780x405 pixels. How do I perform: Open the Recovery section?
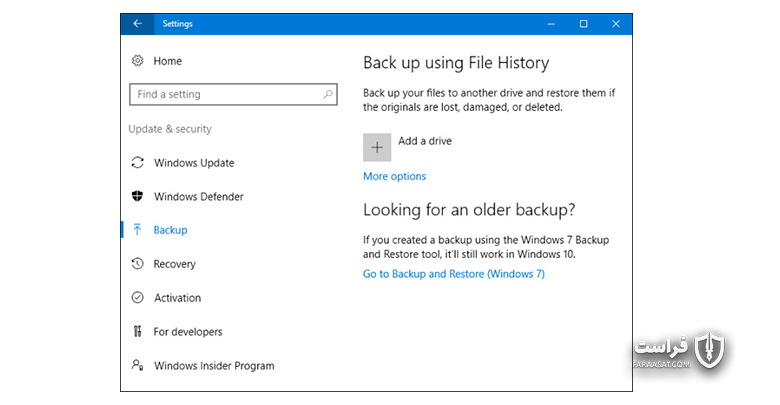[x=175, y=264]
